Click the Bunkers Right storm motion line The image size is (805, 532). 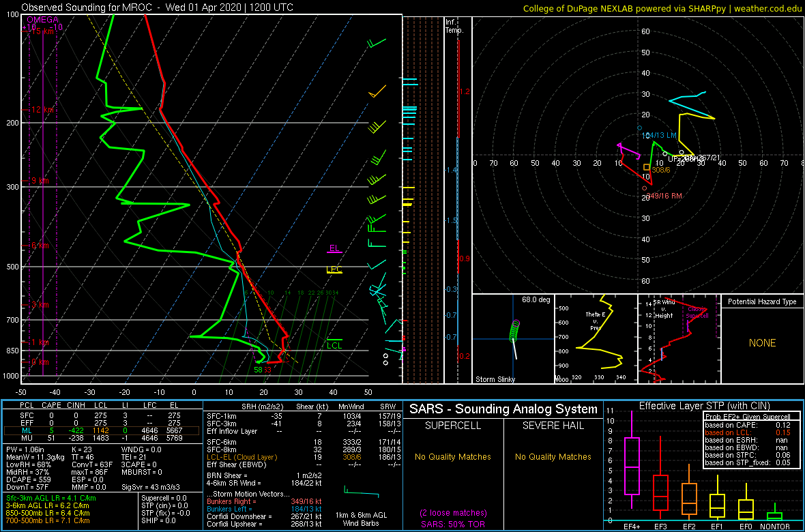tap(264, 501)
